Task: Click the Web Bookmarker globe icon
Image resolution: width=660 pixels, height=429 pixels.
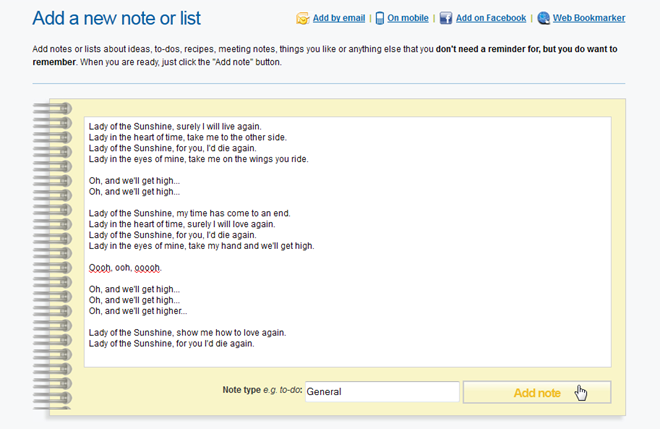Action: [543, 18]
